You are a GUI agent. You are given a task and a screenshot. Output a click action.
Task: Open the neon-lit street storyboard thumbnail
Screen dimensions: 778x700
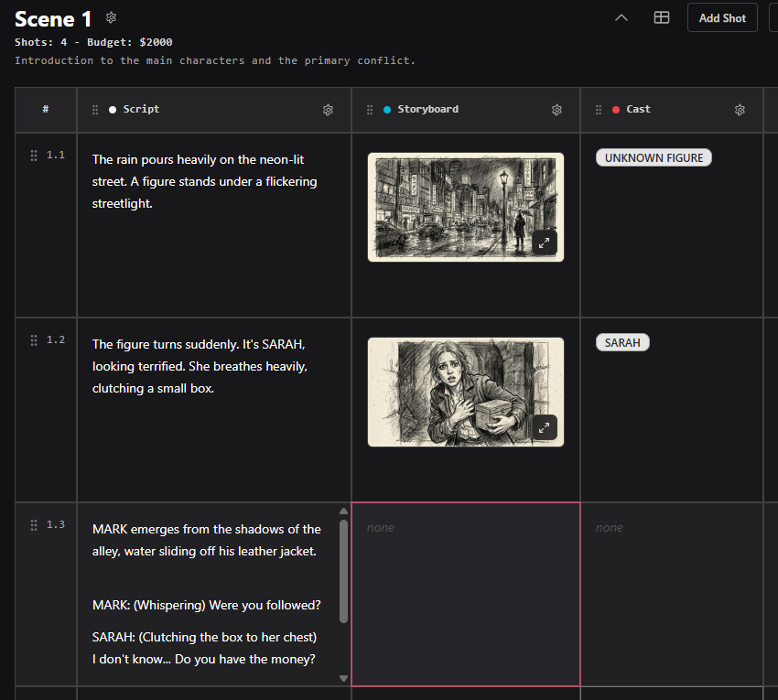pyautogui.click(x=465, y=207)
